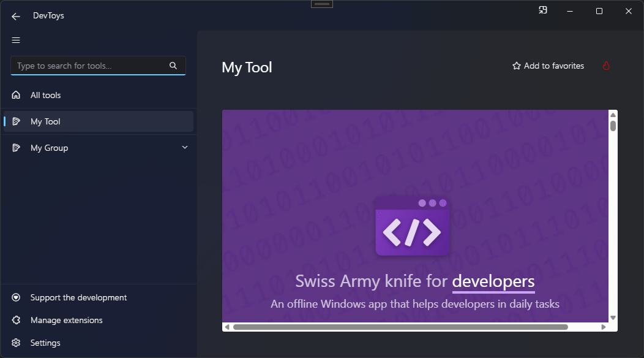
Task: Click the My Group item icon
Action: point(16,148)
